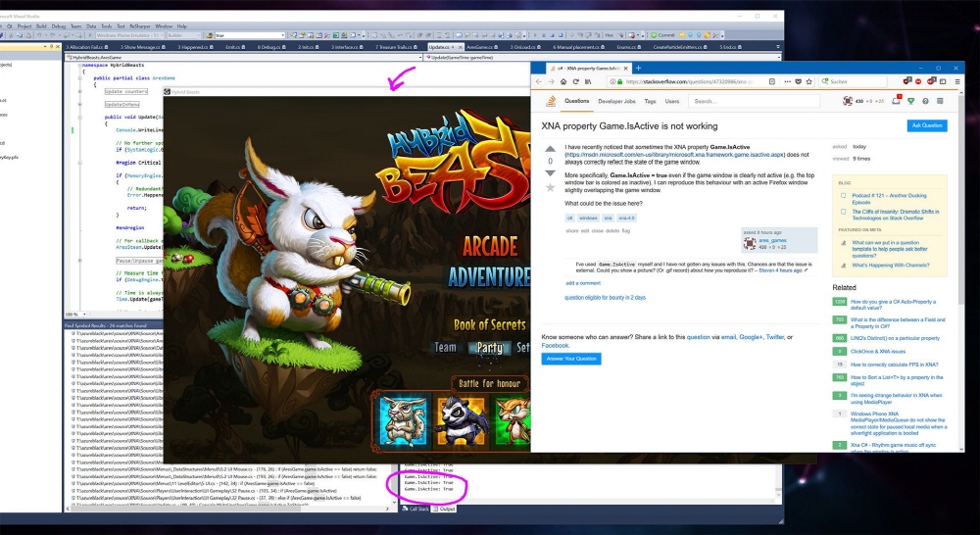Image resolution: width=980 pixels, height=535 pixels.
Task: Switch to Debug.cs editor tab
Action: point(271,47)
